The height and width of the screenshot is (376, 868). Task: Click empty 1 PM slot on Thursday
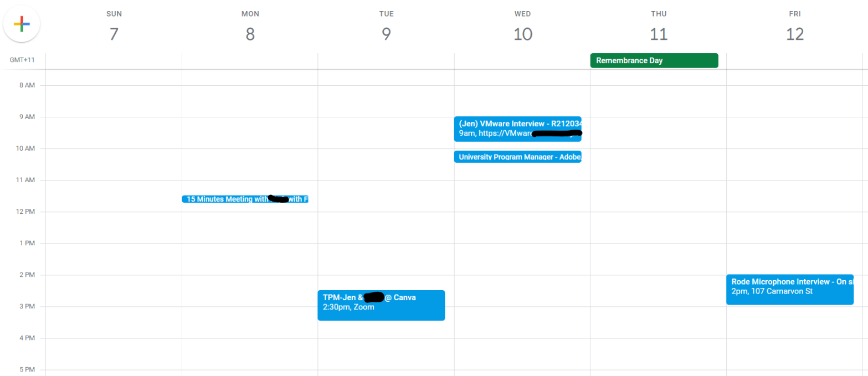coord(658,259)
